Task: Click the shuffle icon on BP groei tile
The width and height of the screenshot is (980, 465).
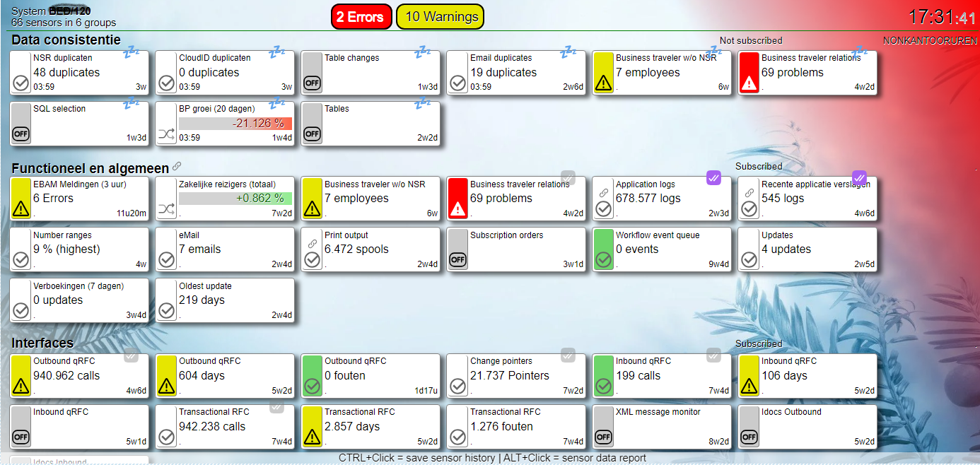Action: tap(166, 134)
